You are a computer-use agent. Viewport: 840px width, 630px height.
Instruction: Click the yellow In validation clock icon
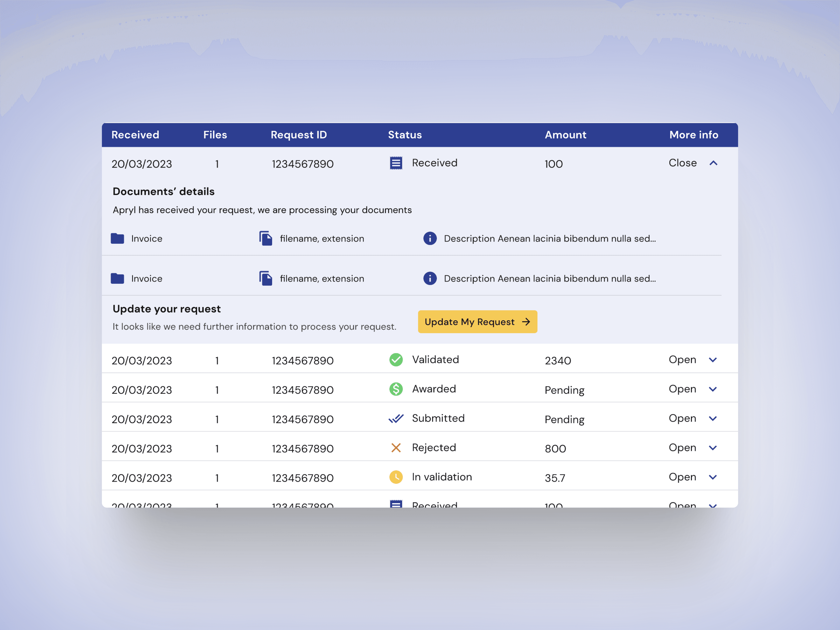coord(396,477)
